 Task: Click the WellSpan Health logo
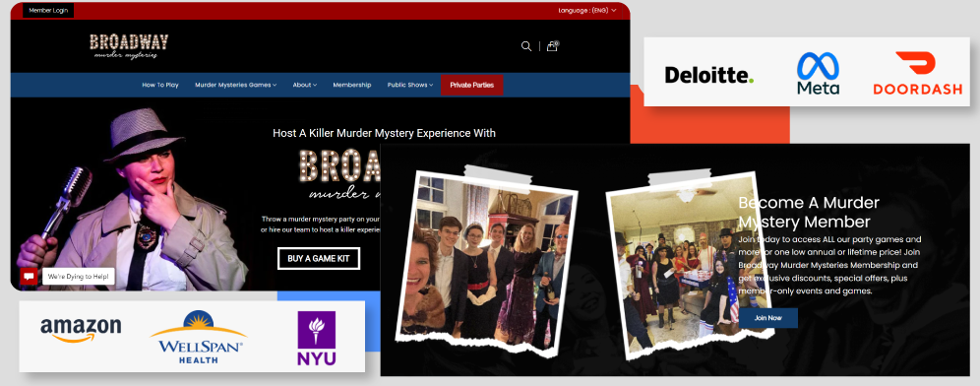pos(198,337)
